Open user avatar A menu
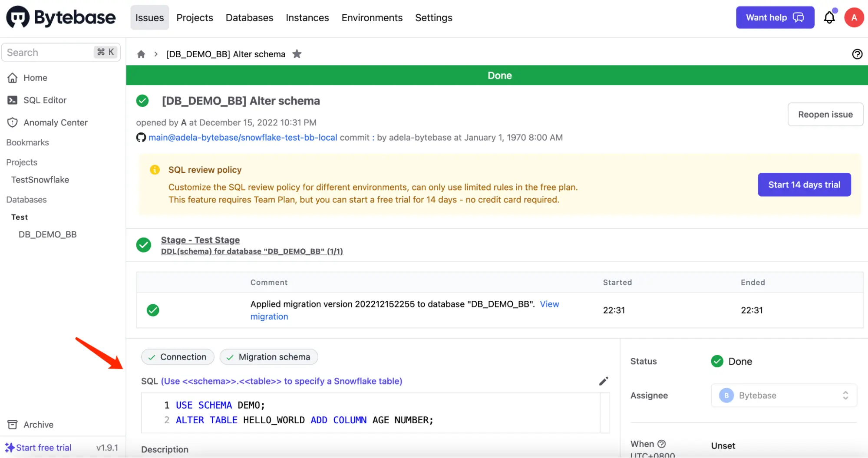This screenshot has height=458, width=868. 854,17
